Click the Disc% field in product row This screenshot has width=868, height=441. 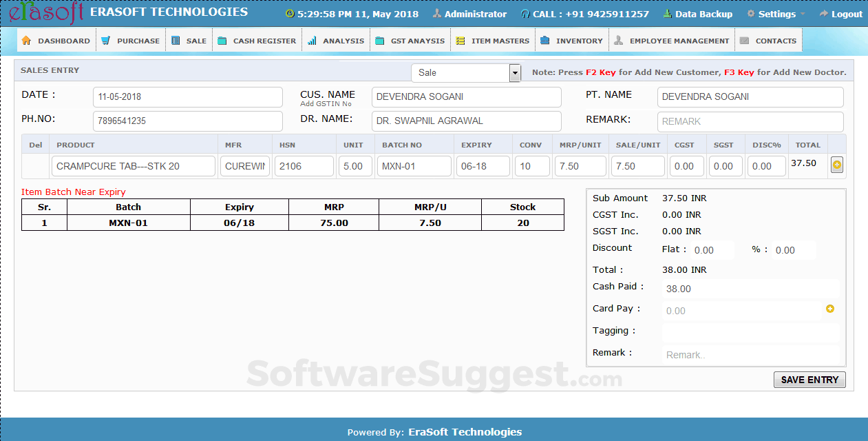point(767,166)
